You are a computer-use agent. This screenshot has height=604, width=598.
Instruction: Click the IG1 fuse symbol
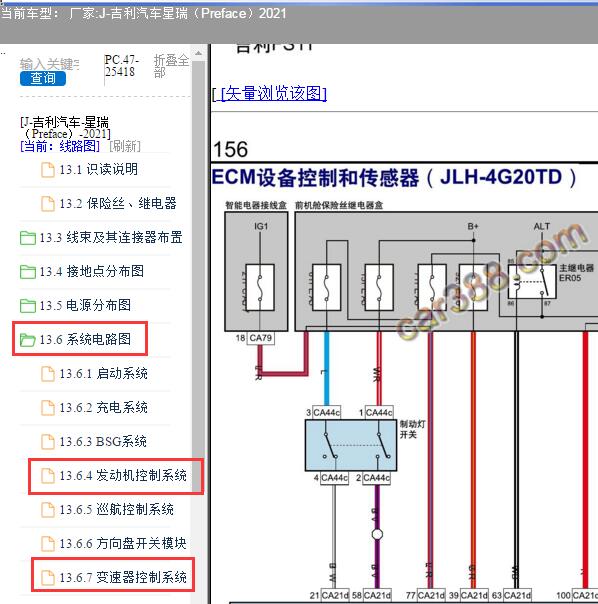click(x=260, y=287)
